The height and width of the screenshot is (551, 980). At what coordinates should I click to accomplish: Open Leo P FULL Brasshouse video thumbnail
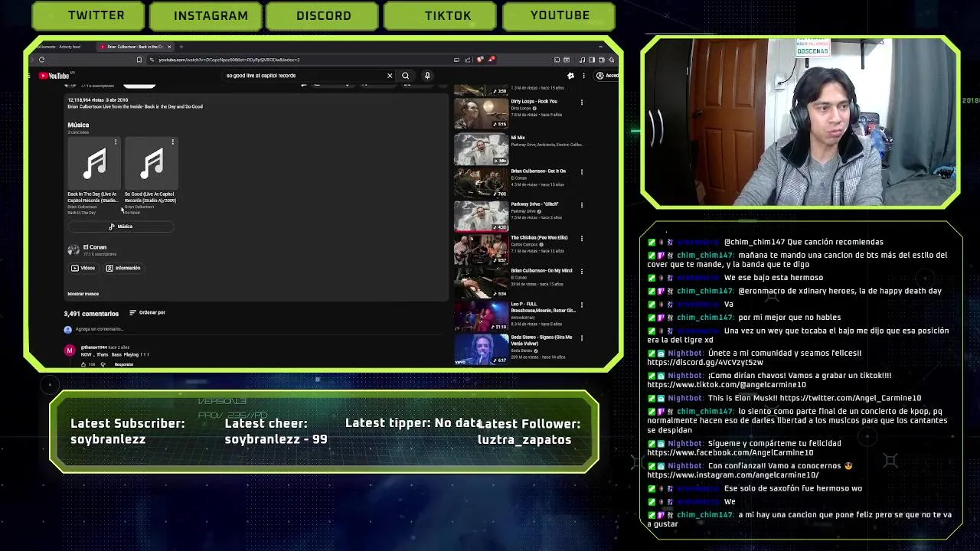pyautogui.click(x=481, y=316)
